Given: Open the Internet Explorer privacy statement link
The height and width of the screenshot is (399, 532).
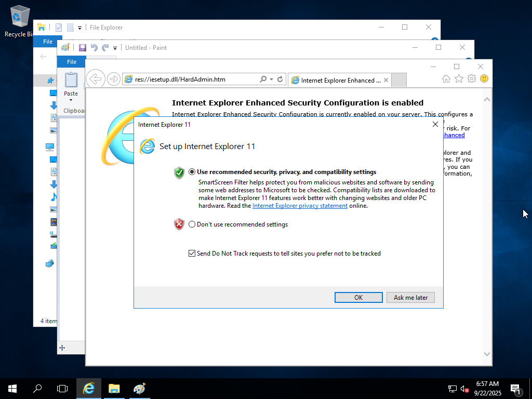Looking at the screenshot, I should [x=300, y=206].
